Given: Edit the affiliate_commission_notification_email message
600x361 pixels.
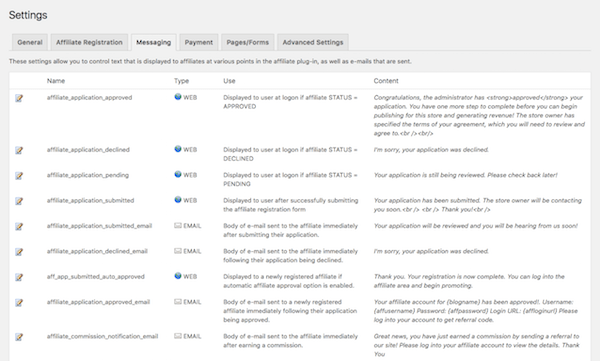Looking at the screenshot, I should [x=19, y=337].
